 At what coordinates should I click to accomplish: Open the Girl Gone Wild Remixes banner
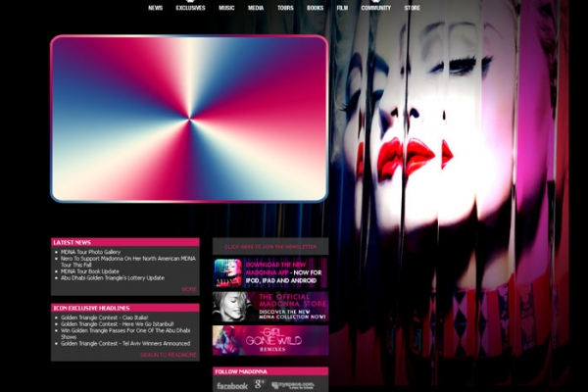[x=270, y=340]
